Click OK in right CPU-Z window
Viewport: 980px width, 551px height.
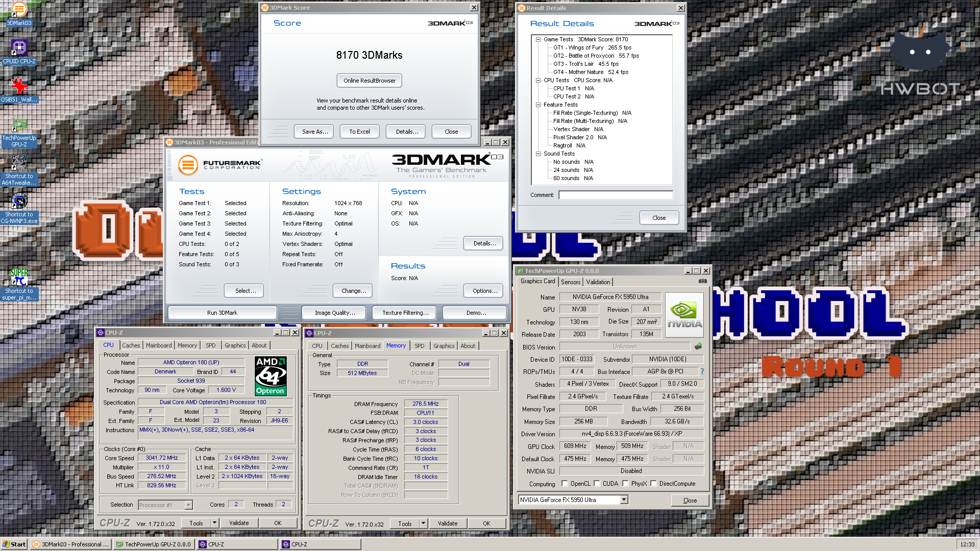coord(486,523)
